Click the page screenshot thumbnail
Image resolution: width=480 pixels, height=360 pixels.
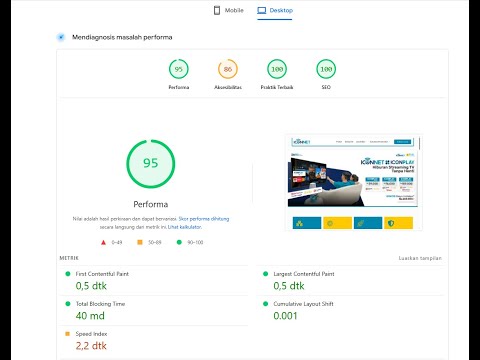click(x=353, y=183)
